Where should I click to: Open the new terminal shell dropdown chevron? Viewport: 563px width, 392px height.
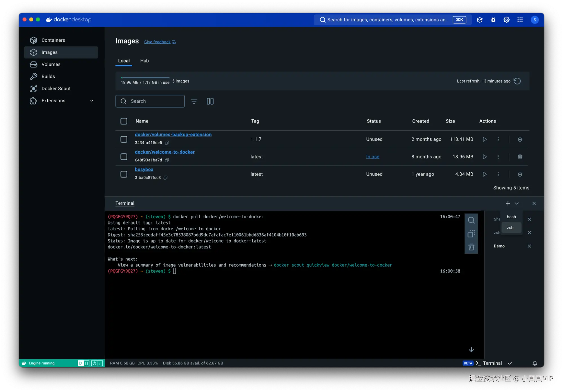pyautogui.click(x=517, y=203)
